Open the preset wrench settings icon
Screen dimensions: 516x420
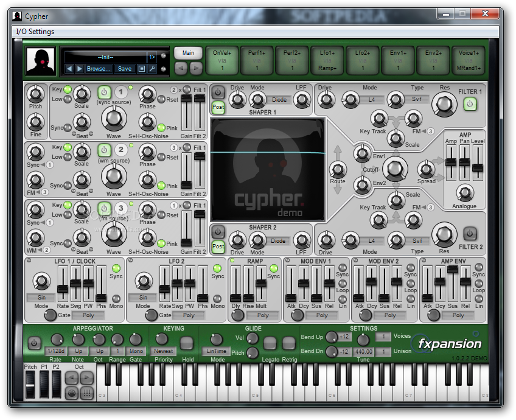152,69
